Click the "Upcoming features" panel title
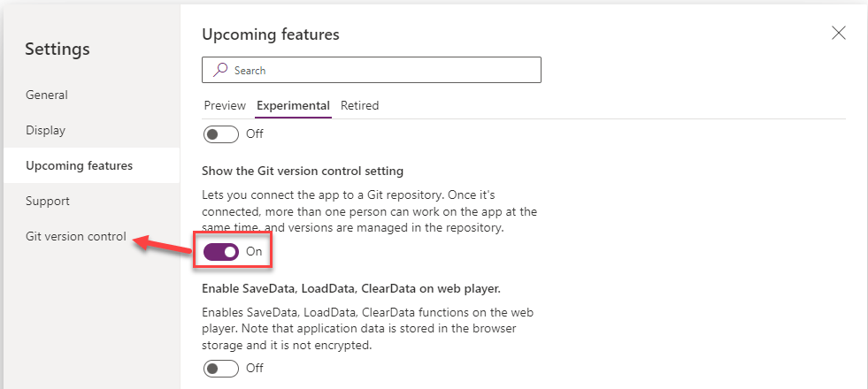The image size is (868, 389). [x=271, y=34]
